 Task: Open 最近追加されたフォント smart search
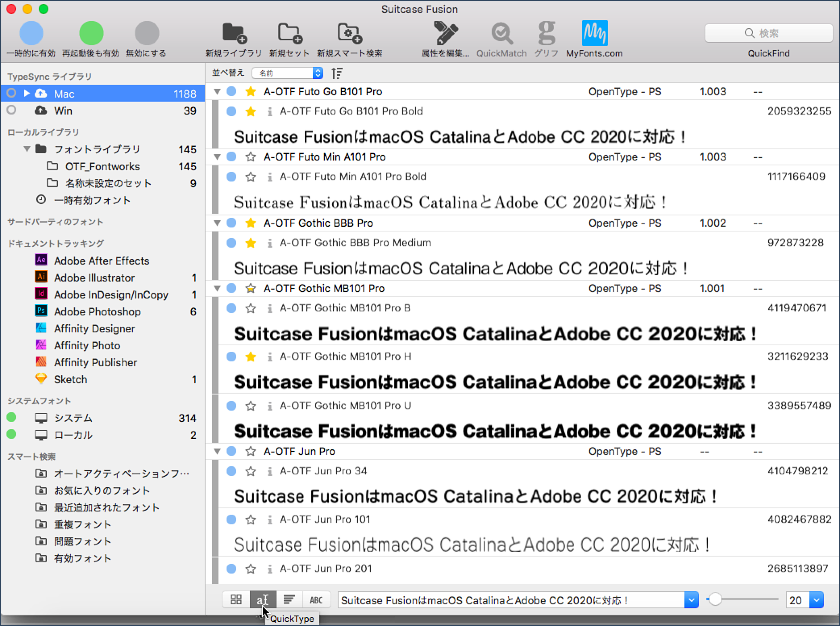[106, 507]
